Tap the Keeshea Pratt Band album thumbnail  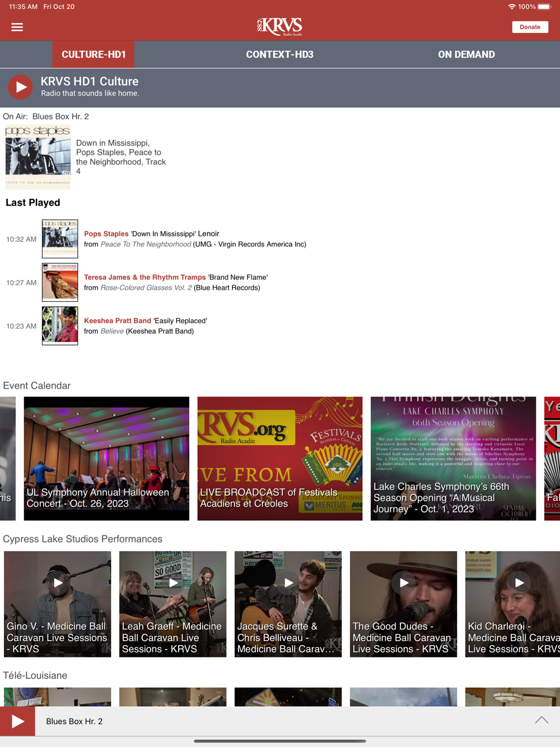pyautogui.click(x=60, y=326)
